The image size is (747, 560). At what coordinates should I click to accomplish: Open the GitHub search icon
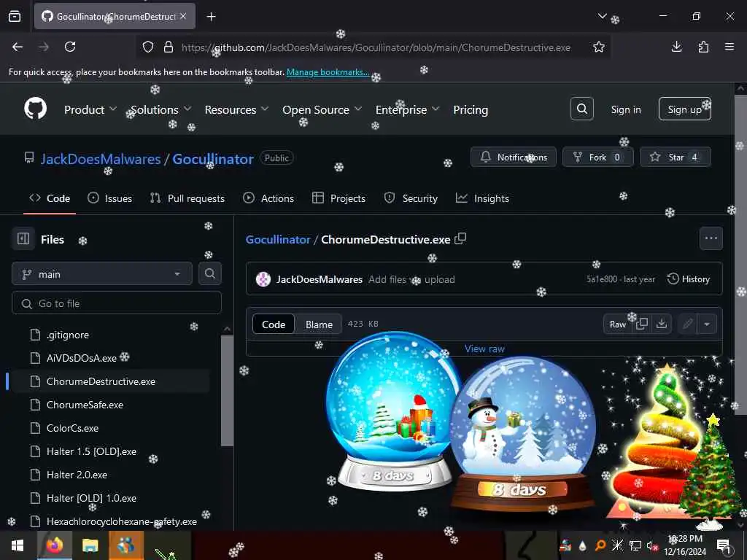point(581,109)
